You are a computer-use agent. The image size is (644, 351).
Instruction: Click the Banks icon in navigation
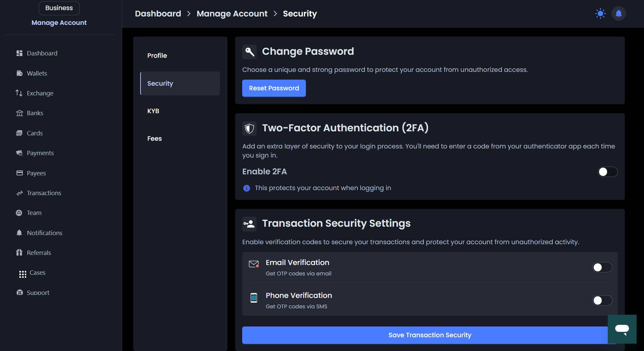[19, 113]
